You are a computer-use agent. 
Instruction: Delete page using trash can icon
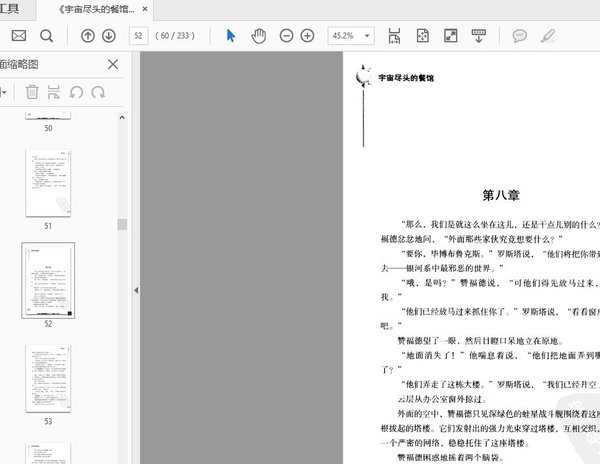pos(32,92)
